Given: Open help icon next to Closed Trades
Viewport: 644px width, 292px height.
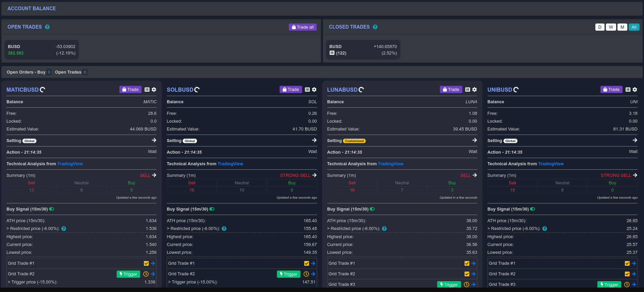Looking at the screenshot, I should tap(375, 27).
